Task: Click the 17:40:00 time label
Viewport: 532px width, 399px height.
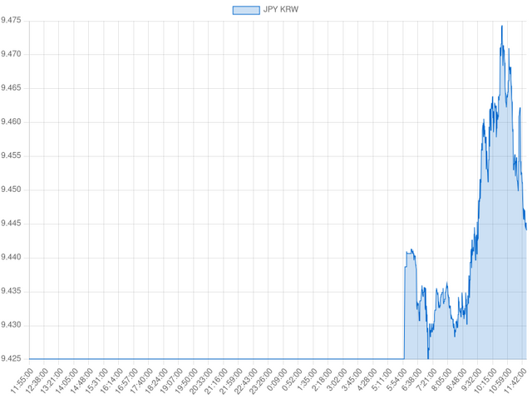Action: pos(141,382)
